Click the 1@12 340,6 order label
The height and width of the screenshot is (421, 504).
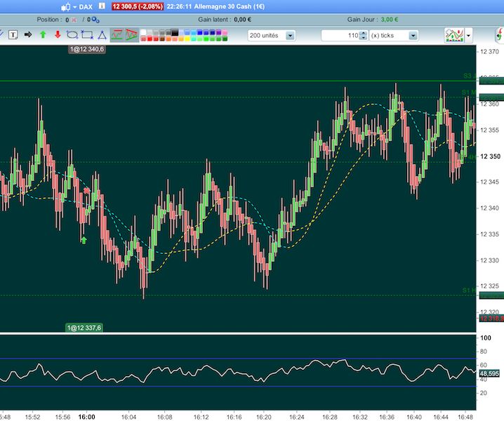click(87, 49)
